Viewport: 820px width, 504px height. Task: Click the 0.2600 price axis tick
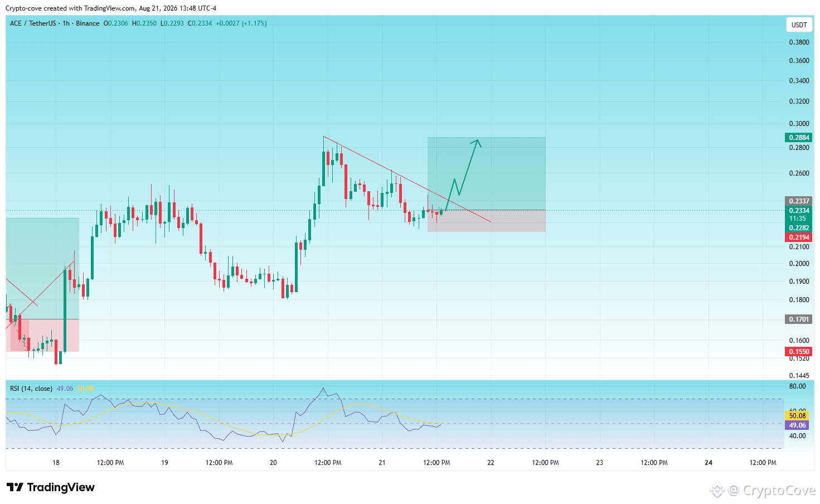coord(799,173)
